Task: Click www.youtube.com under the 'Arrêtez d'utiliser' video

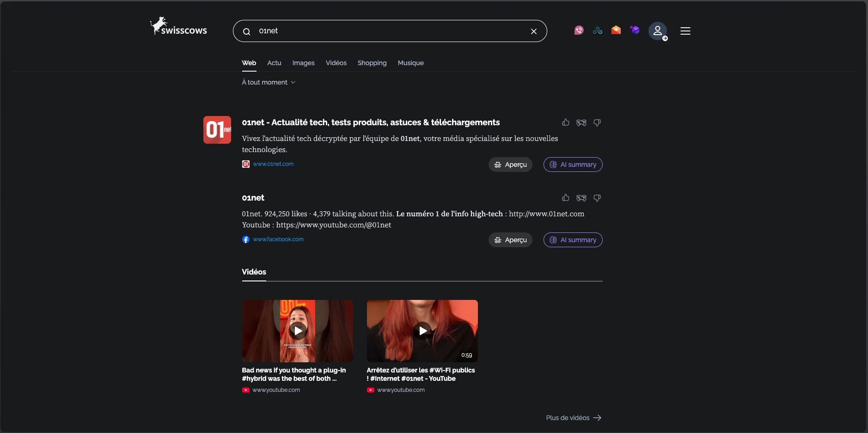Action: pyautogui.click(x=401, y=390)
